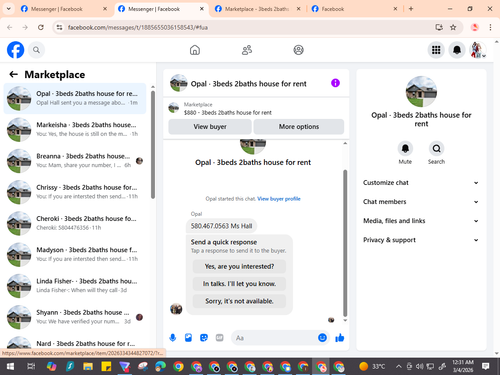The height and width of the screenshot is (375, 500).
Task: Open the purple conversation information icon
Action: pos(335,83)
